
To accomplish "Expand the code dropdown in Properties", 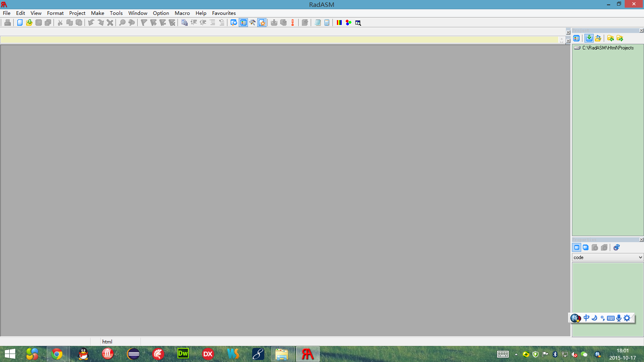I will pyautogui.click(x=640, y=257).
